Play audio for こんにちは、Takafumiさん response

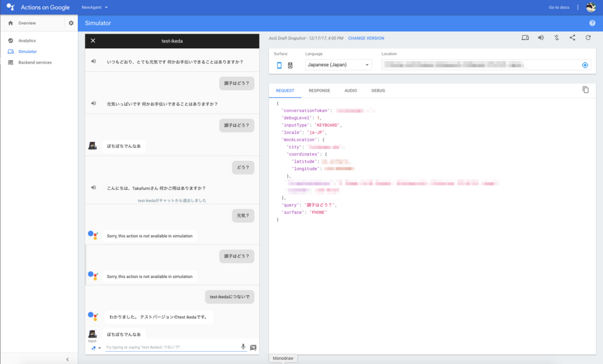click(x=94, y=188)
